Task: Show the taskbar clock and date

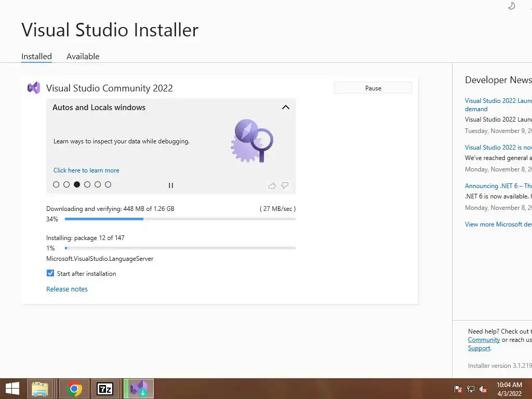Action: pos(509,389)
